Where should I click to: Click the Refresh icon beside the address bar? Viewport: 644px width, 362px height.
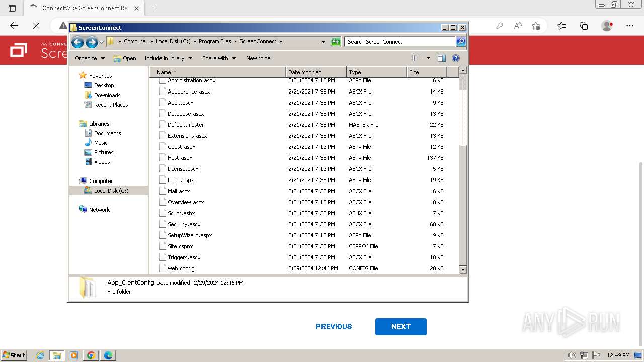[x=336, y=42]
